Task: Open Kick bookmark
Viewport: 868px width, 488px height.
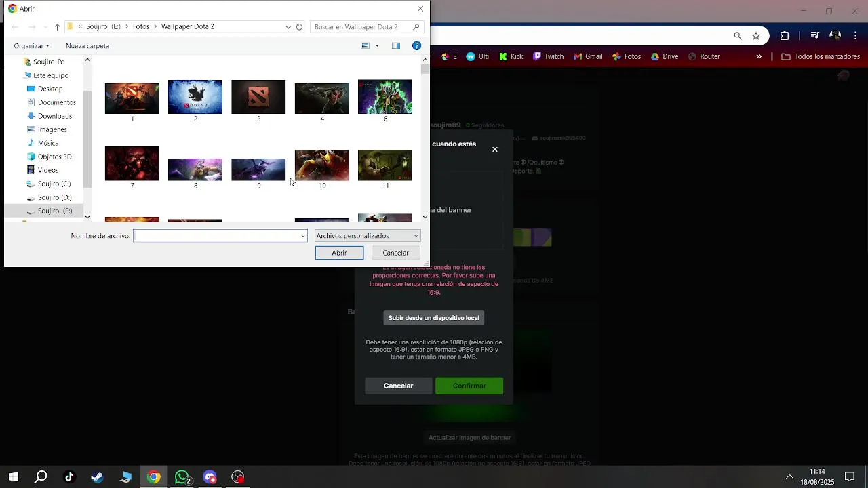Action: click(511, 57)
